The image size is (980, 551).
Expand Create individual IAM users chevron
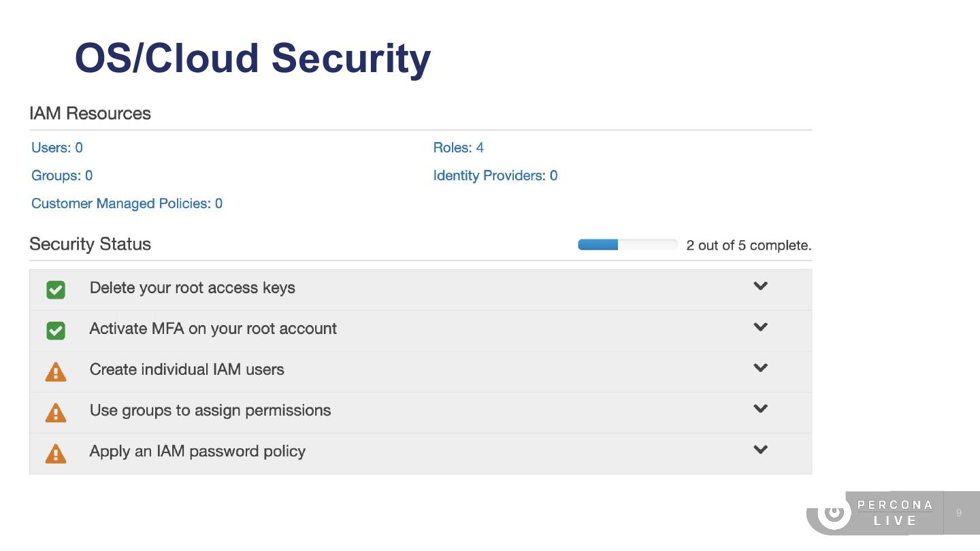coord(760,368)
